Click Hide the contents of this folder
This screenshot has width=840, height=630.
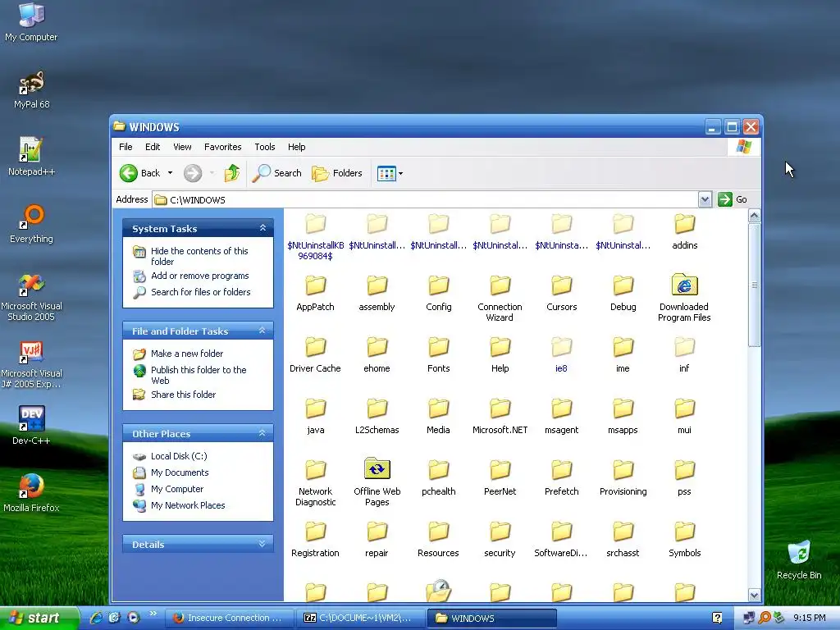click(199, 256)
